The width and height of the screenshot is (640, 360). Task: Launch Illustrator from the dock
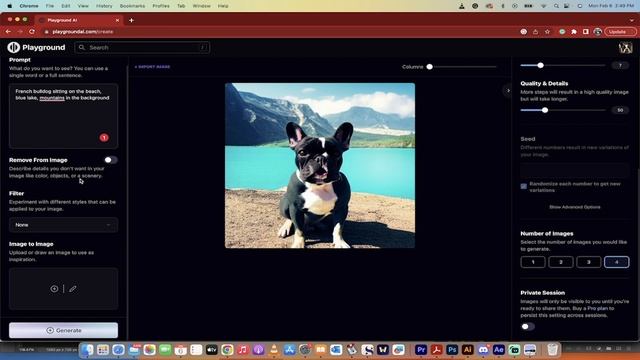[467, 350]
